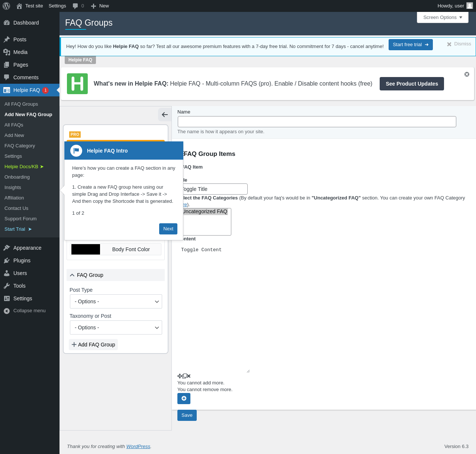Click the Start Trial sidebar link
The width and height of the screenshot is (476, 454).
[18, 229]
